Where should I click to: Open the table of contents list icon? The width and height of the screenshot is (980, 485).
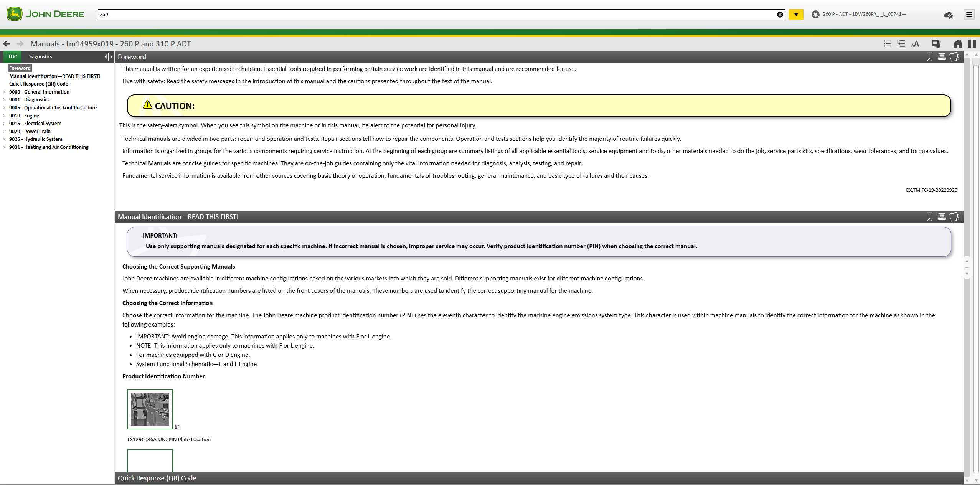(x=887, y=44)
